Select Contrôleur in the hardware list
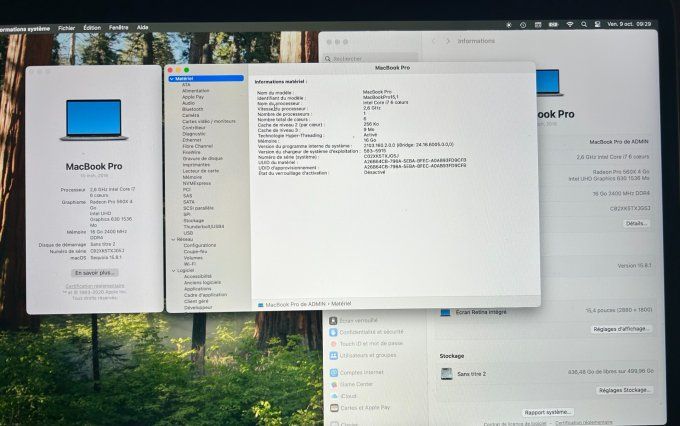The height and width of the screenshot is (426, 680). pos(194,128)
